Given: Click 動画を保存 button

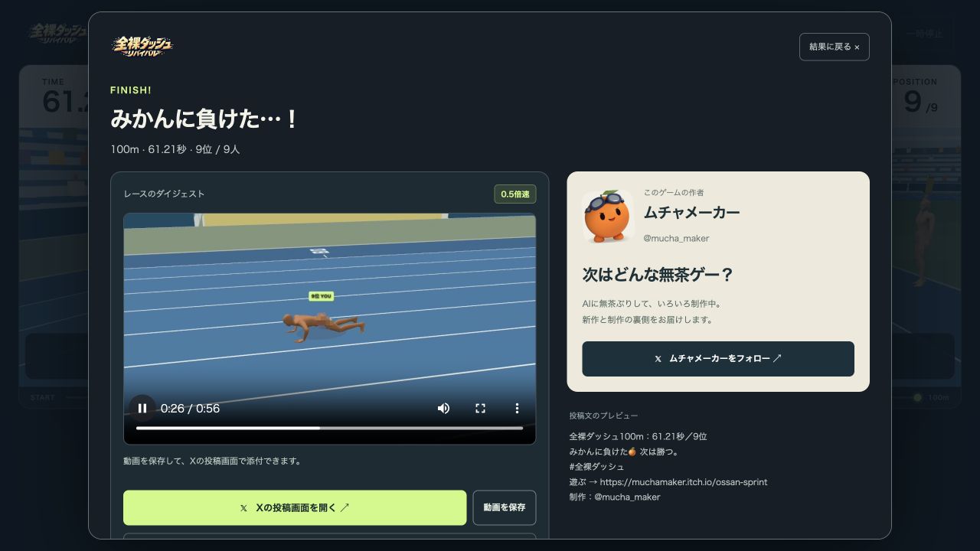Looking at the screenshot, I should click(x=505, y=507).
